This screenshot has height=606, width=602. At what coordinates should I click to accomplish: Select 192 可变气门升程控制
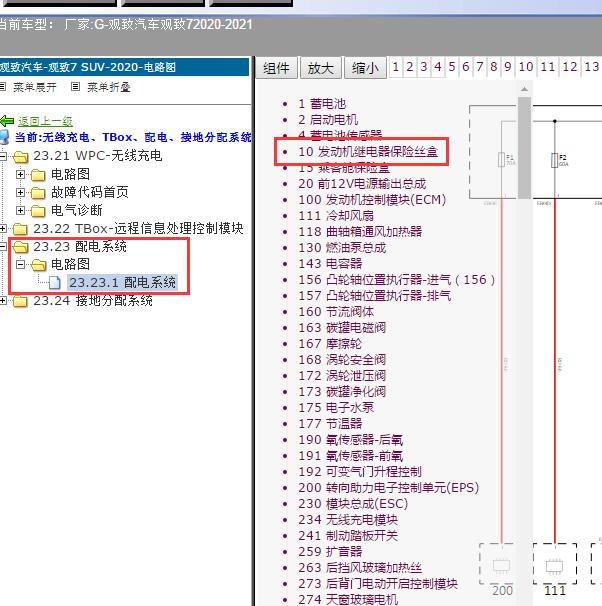coord(360,472)
